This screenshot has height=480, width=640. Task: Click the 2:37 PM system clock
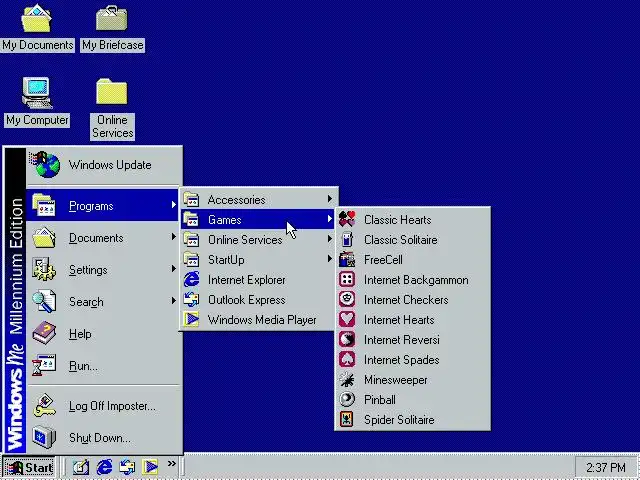click(606, 467)
